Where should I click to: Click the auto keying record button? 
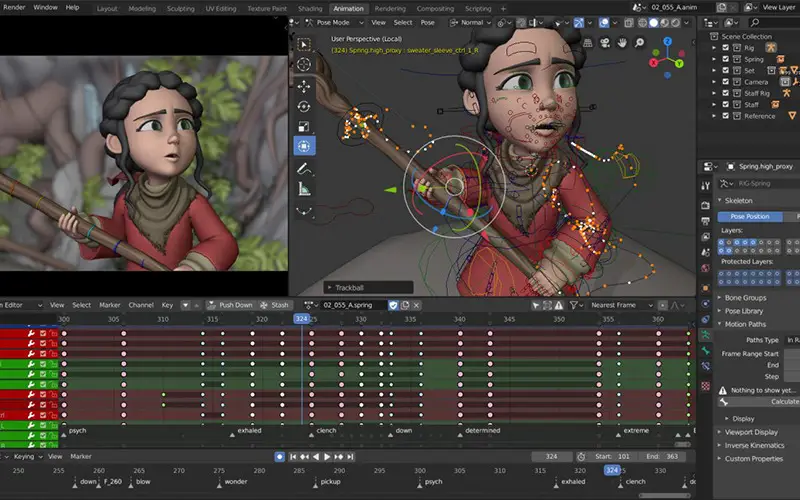pos(280,457)
